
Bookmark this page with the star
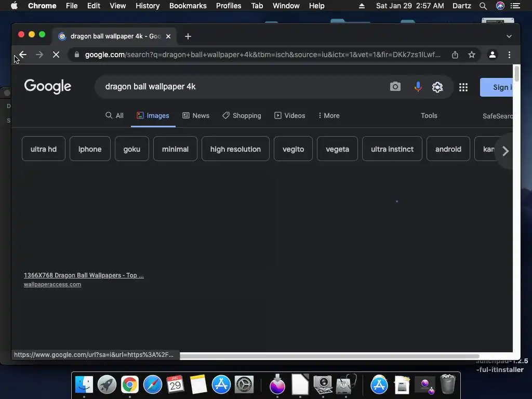tap(472, 55)
